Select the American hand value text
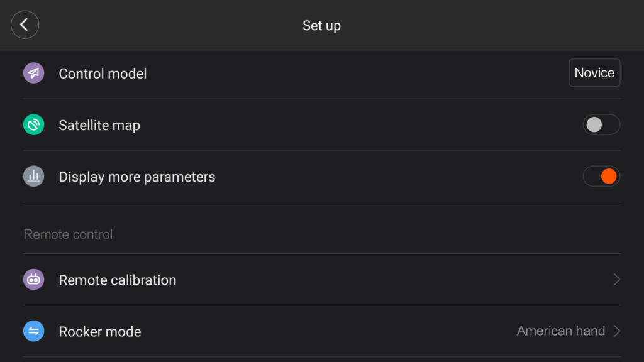Image resolution: width=644 pixels, height=362 pixels. 560,331
